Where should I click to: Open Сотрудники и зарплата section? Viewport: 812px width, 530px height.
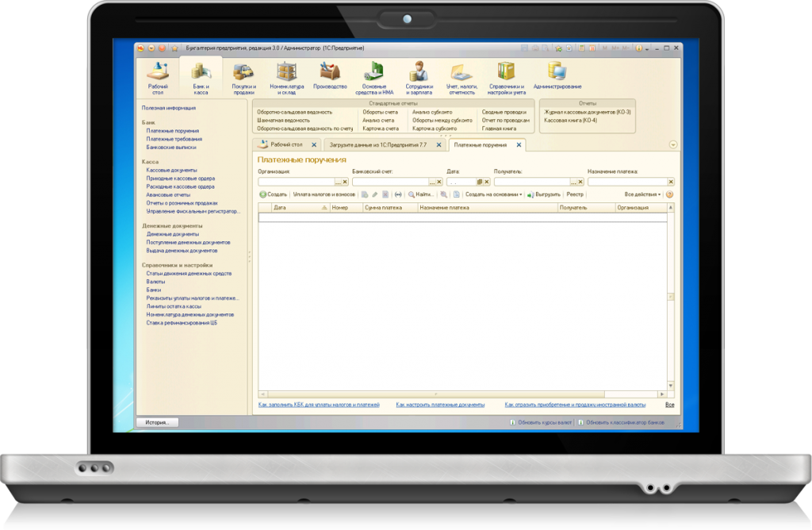tap(419, 77)
